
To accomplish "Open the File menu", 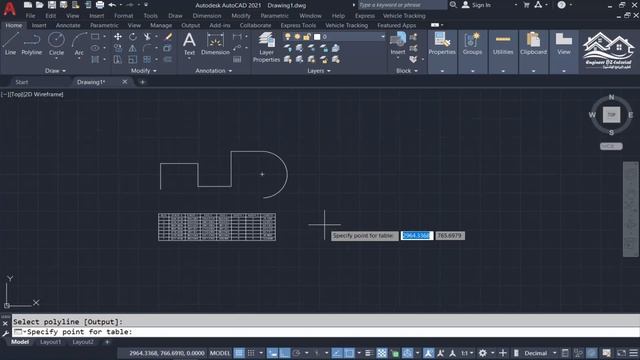I will coord(30,16).
